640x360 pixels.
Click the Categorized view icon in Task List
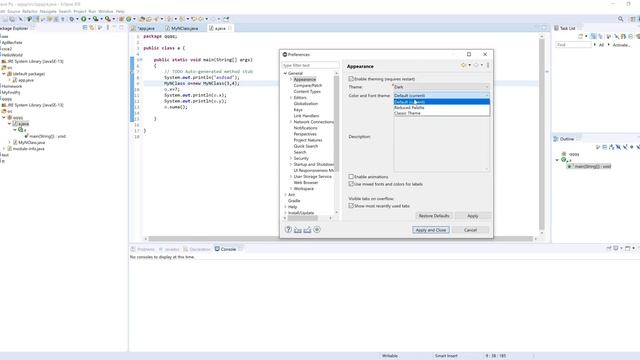tap(593, 37)
